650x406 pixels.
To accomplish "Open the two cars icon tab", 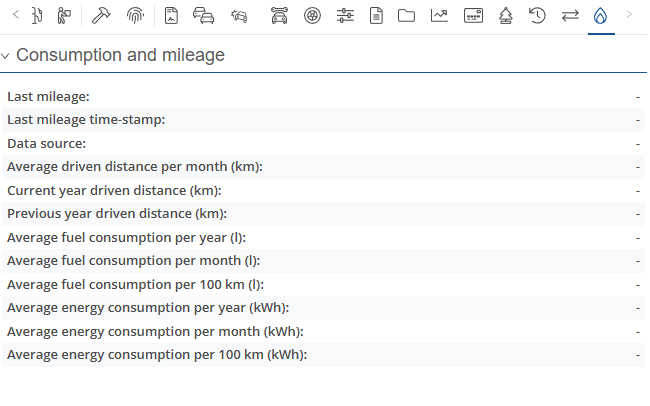I will (x=203, y=15).
